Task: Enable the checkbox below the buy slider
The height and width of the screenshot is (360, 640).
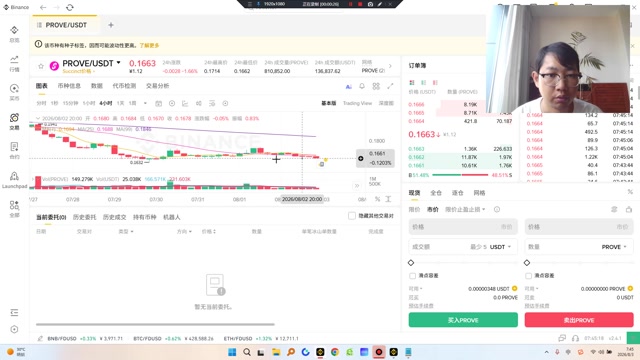Action: pyautogui.click(x=412, y=276)
